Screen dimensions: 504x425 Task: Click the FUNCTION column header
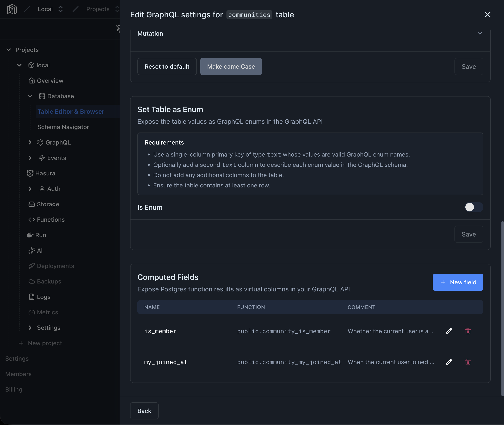(251, 307)
